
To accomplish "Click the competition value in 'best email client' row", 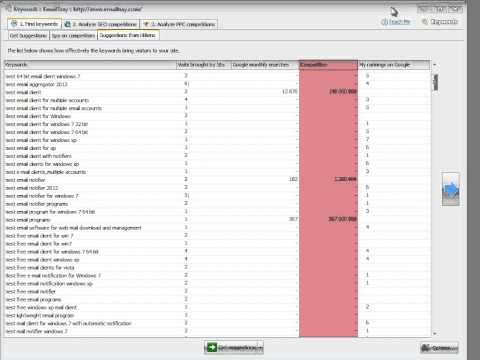I will tap(343, 91).
